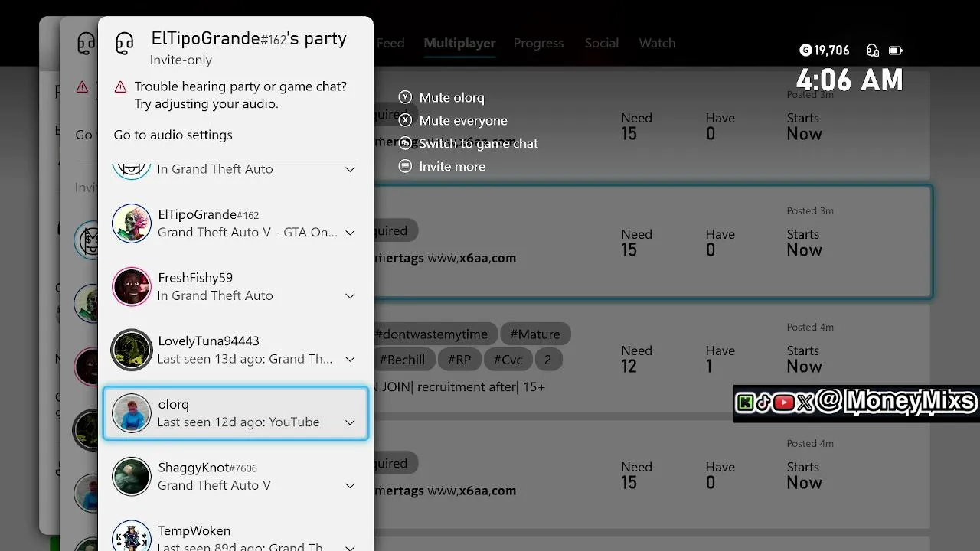The image size is (980, 551).
Task: Open LovelyTuna94443's avatar picture
Action: click(132, 350)
